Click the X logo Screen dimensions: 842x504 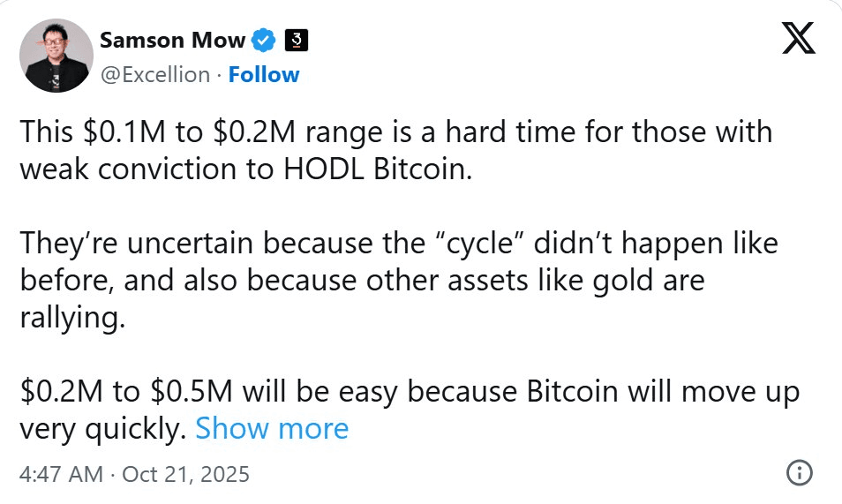(800, 39)
